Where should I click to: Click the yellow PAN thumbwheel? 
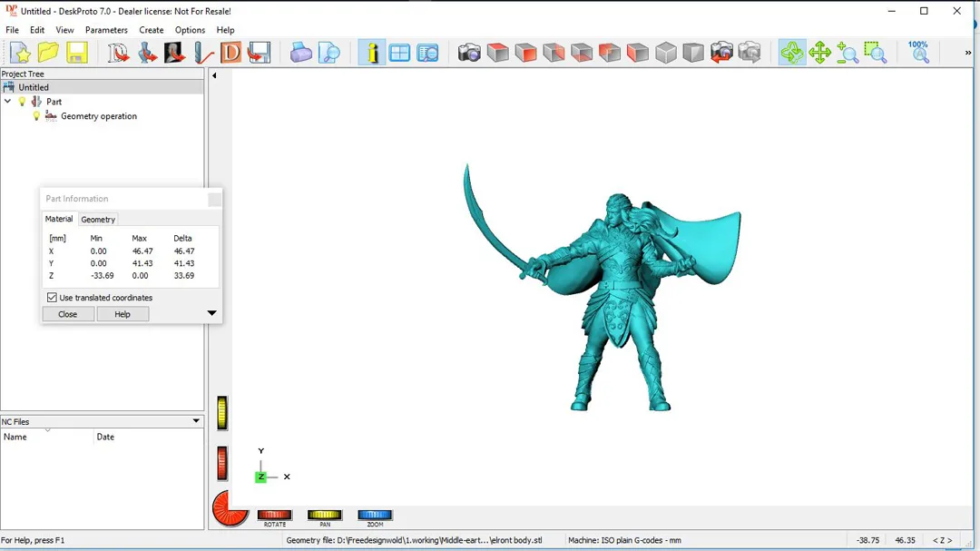(x=324, y=515)
